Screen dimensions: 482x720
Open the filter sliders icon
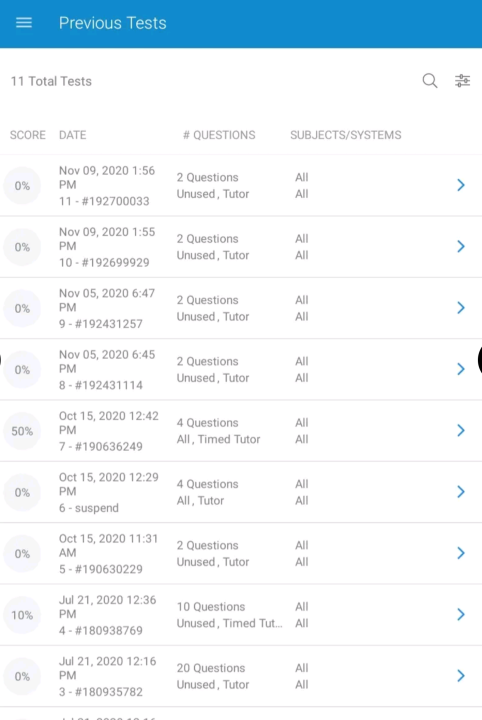(x=462, y=81)
